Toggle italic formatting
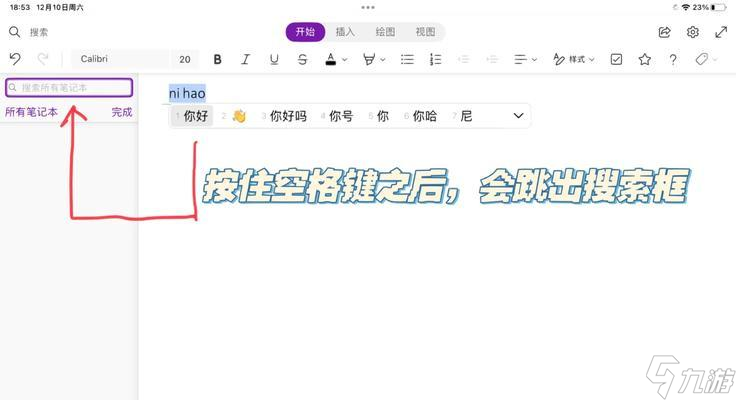This screenshot has width=736, height=400. pos(245,59)
